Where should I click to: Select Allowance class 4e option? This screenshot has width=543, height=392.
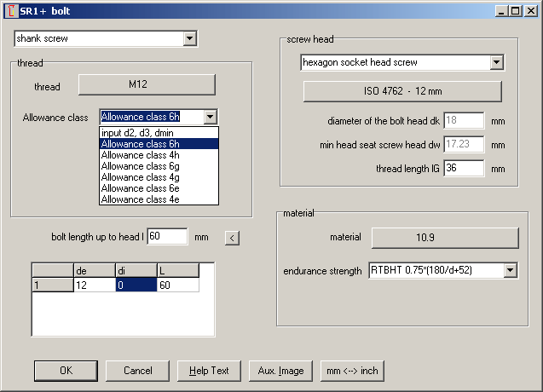[x=140, y=199]
